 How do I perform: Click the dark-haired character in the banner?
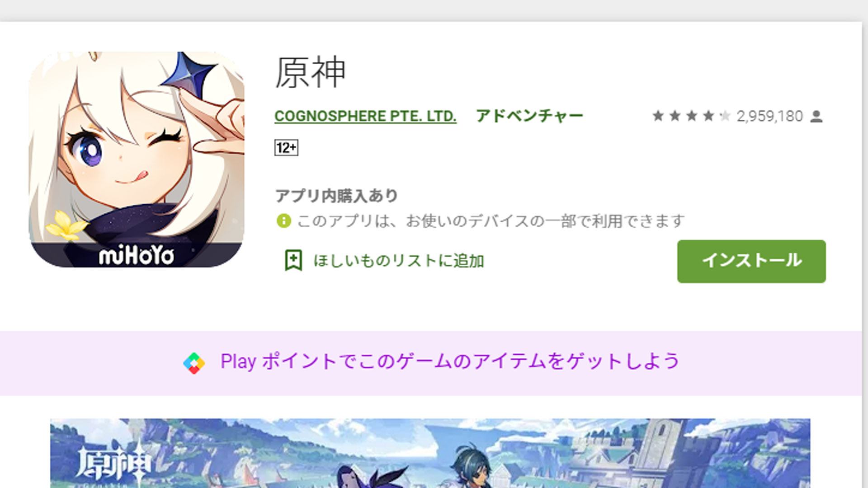(x=472, y=467)
